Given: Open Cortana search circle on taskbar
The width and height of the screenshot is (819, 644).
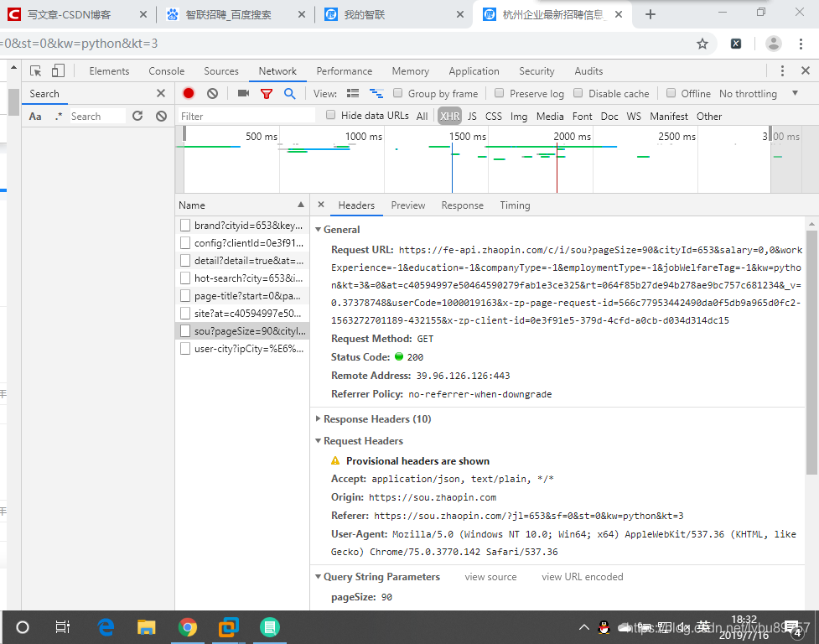Looking at the screenshot, I should (x=23, y=626).
